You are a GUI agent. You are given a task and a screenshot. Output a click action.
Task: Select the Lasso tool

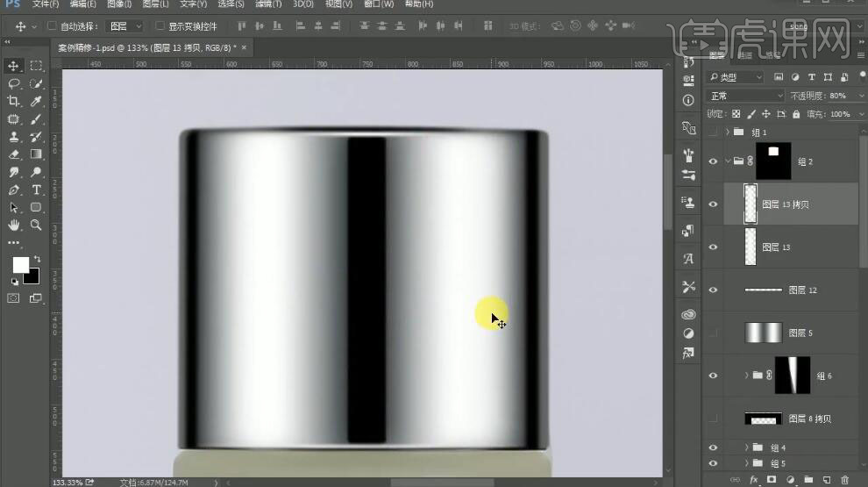(x=14, y=84)
